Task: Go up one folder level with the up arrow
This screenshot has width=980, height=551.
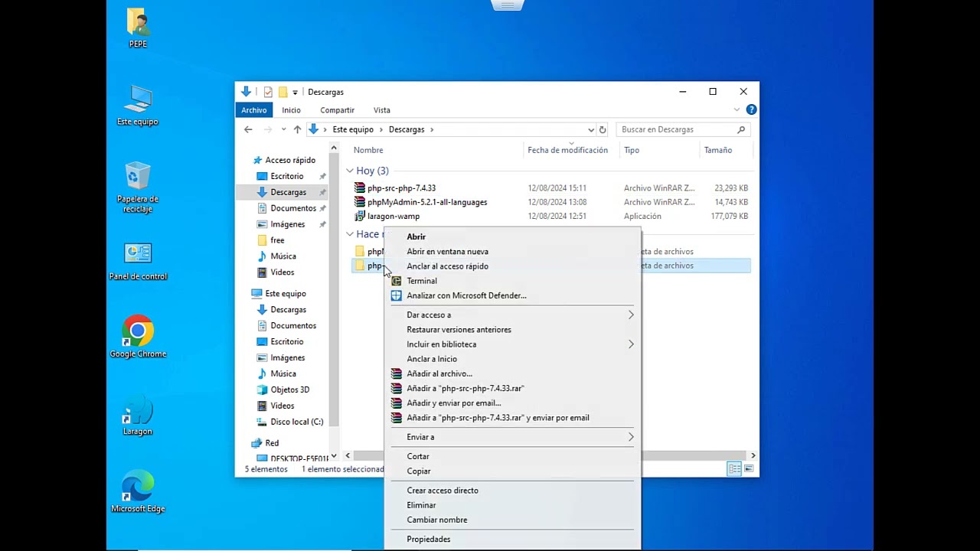Action: [297, 129]
